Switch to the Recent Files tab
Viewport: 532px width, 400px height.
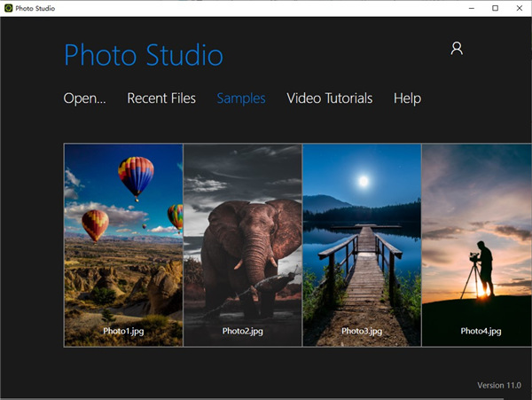point(161,98)
